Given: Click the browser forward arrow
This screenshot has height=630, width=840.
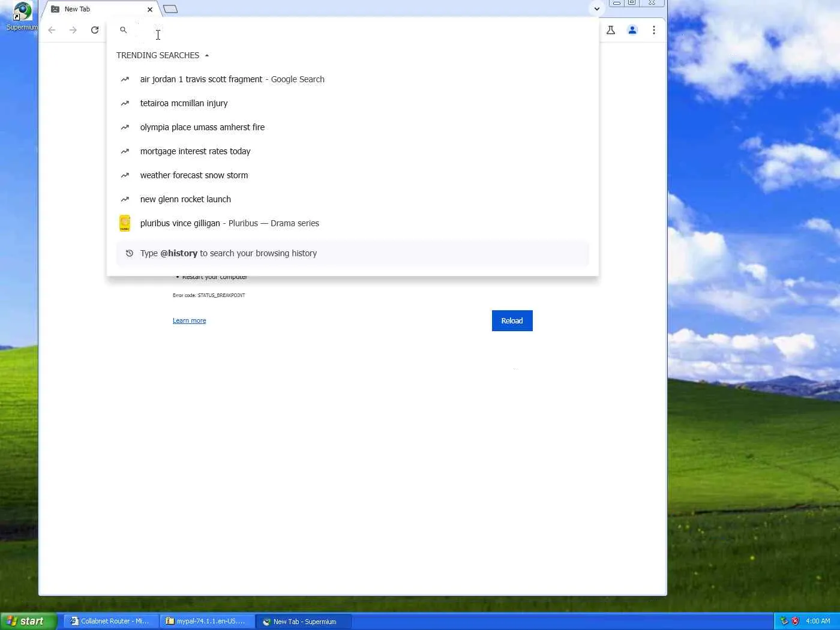Looking at the screenshot, I should coord(73,30).
